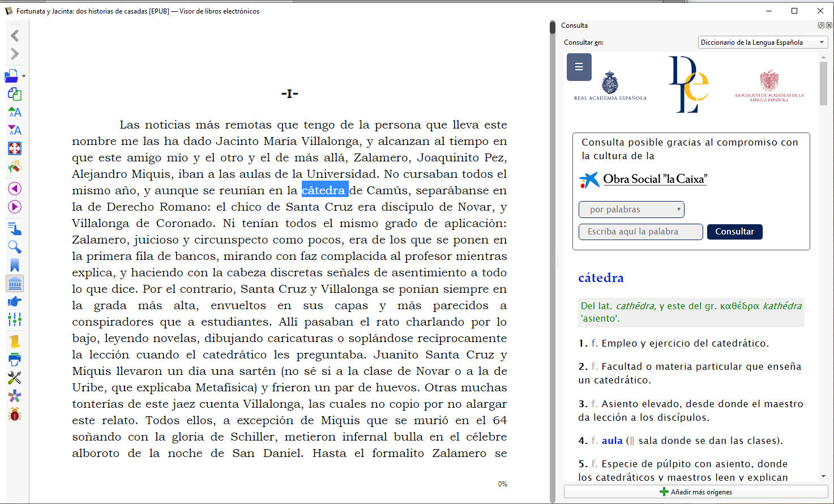Viewport: 834px width, 504px height.
Task: Follow the 'aula' link in definition 4
Action: coord(611,441)
